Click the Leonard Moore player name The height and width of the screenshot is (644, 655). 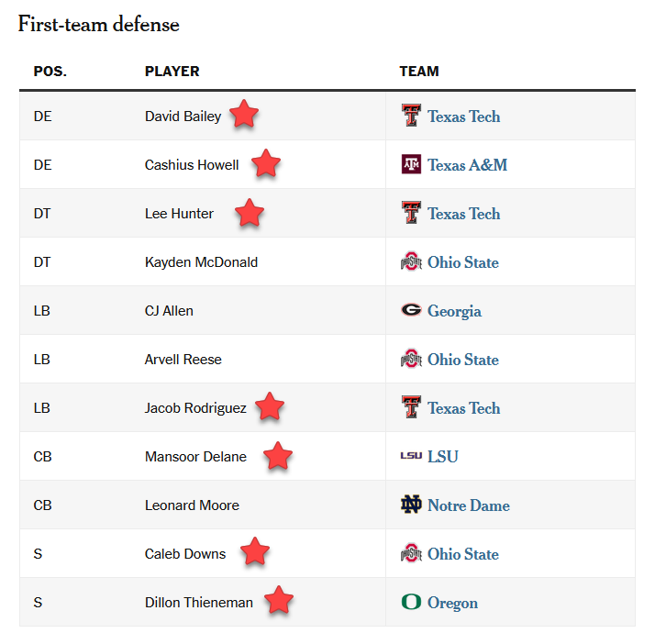point(192,505)
